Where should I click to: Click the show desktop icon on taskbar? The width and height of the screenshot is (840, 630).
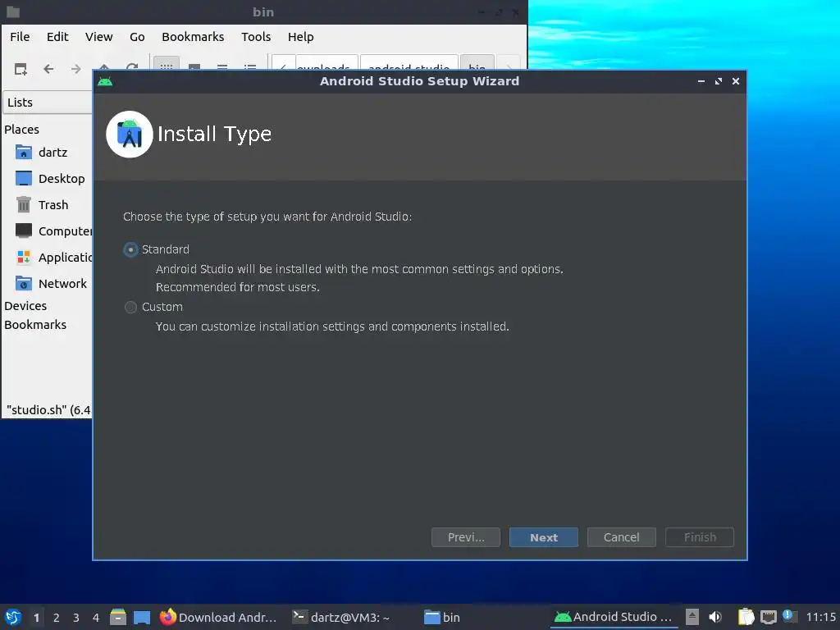[142, 618]
